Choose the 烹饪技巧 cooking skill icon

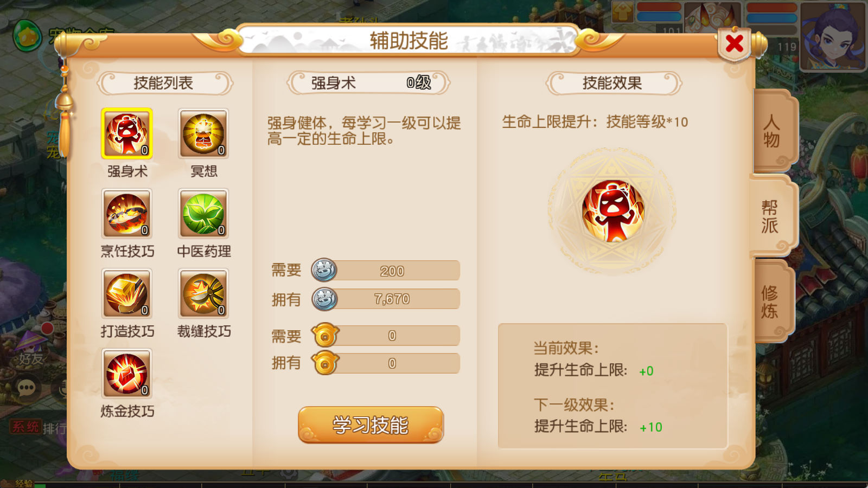[127, 214]
